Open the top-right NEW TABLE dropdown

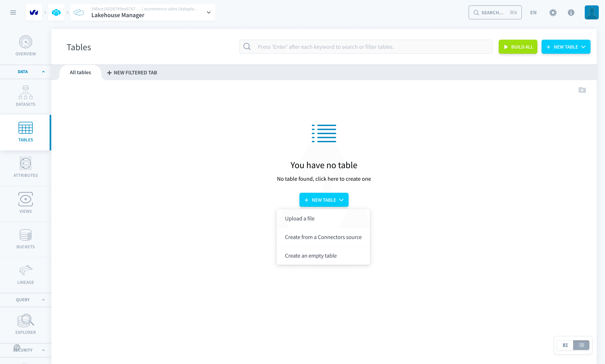click(x=566, y=47)
